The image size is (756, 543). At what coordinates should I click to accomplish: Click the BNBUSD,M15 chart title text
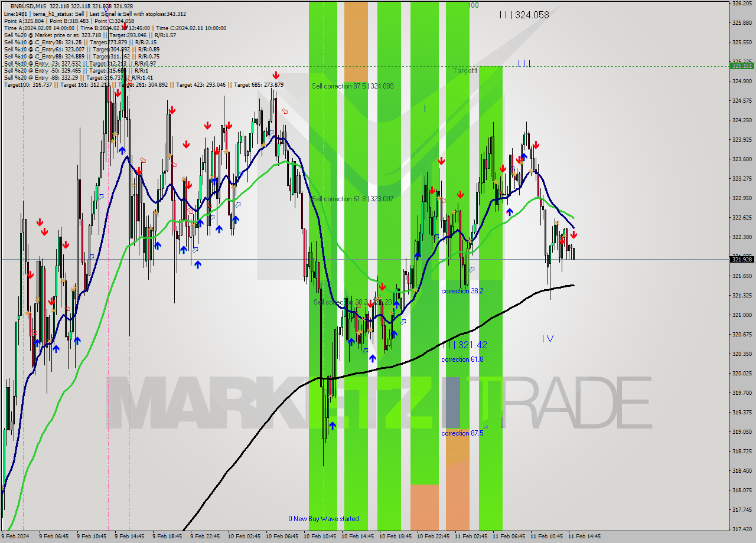tap(28, 6)
